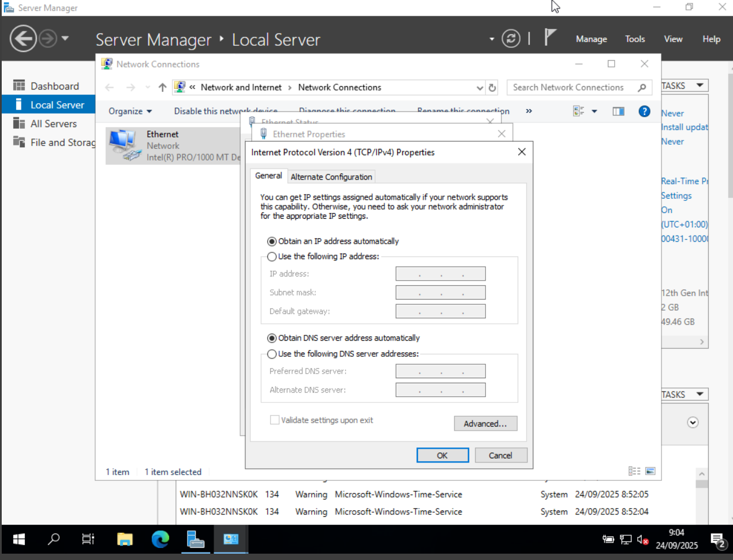The image size is (733, 560).
Task: Toggle the preview pane icon
Action: pos(618,111)
